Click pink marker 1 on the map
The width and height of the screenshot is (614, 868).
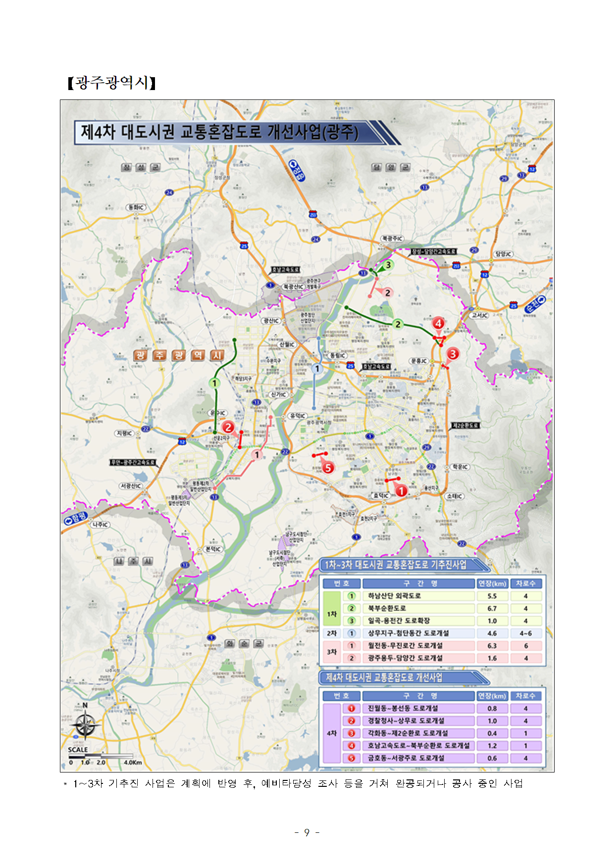[256, 455]
